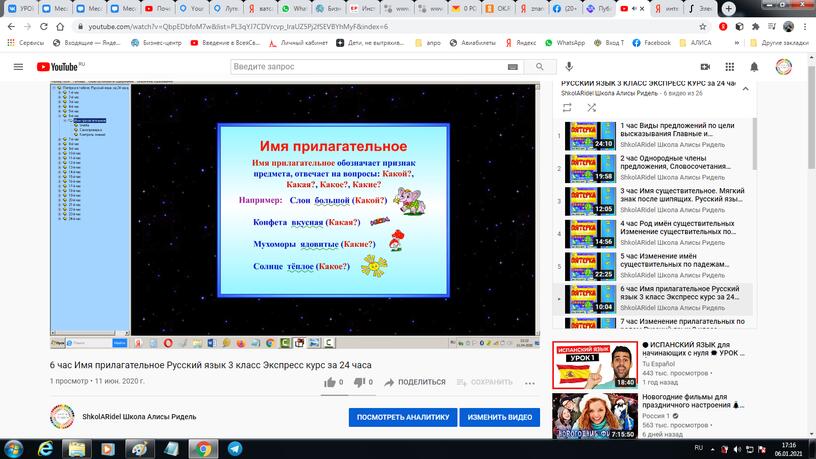Image resolution: width=816 pixels, height=459 pixels.
Task: Open the WhatsApp bookmark in the bookmarks bar
Action: pos(565,44)
